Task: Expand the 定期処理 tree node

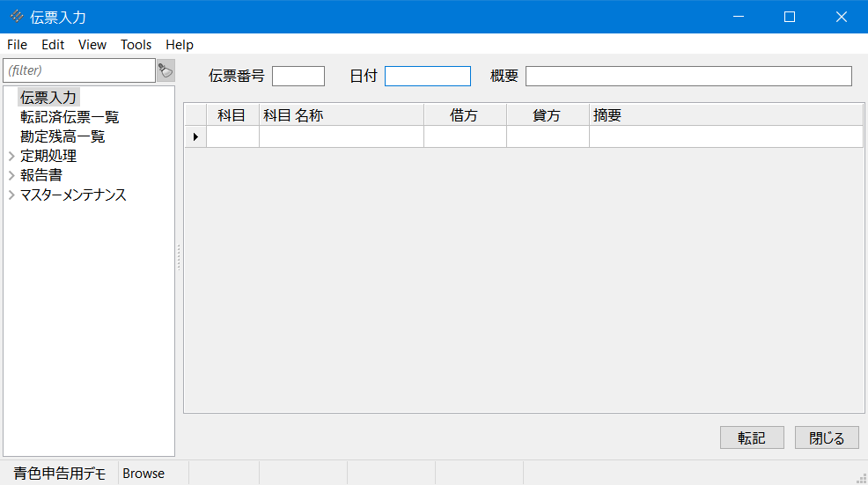Action: (x=11, y=156)
